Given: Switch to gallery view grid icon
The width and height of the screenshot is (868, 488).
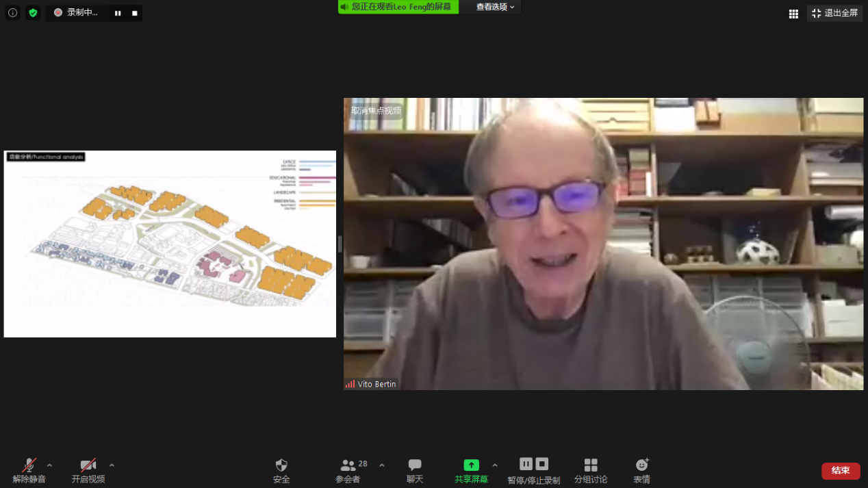Looking at the screenshot, I should coord(793,14).
